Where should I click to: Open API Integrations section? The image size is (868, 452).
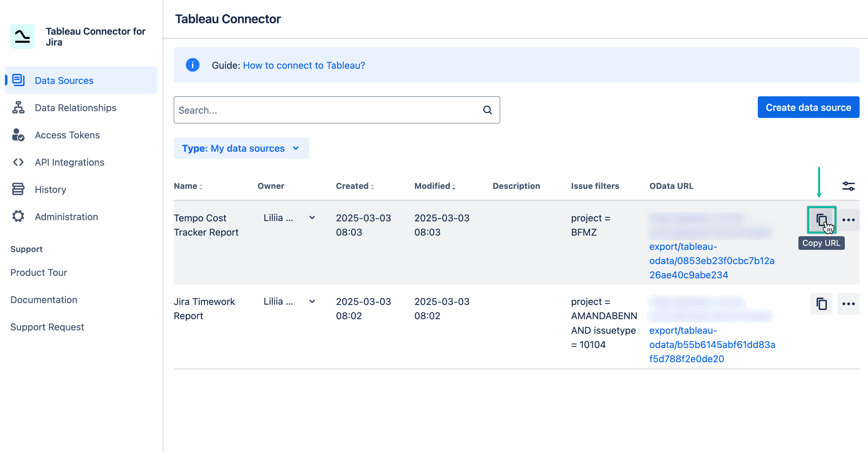click(69, 162)
